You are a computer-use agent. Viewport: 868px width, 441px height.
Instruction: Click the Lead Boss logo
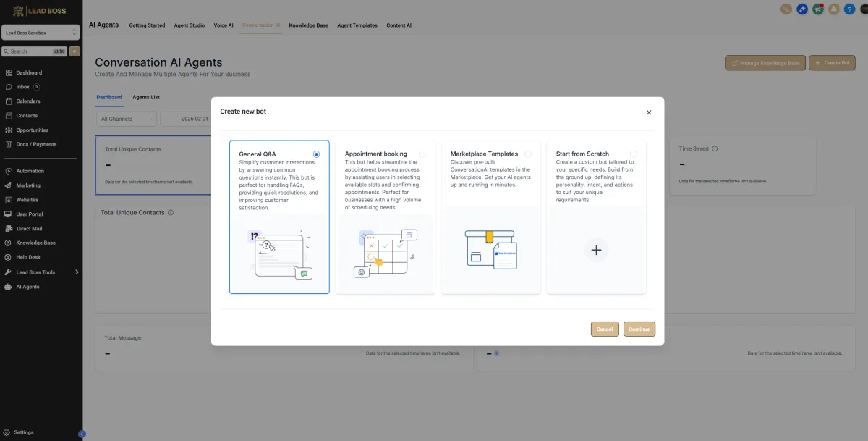coord(41,10)
